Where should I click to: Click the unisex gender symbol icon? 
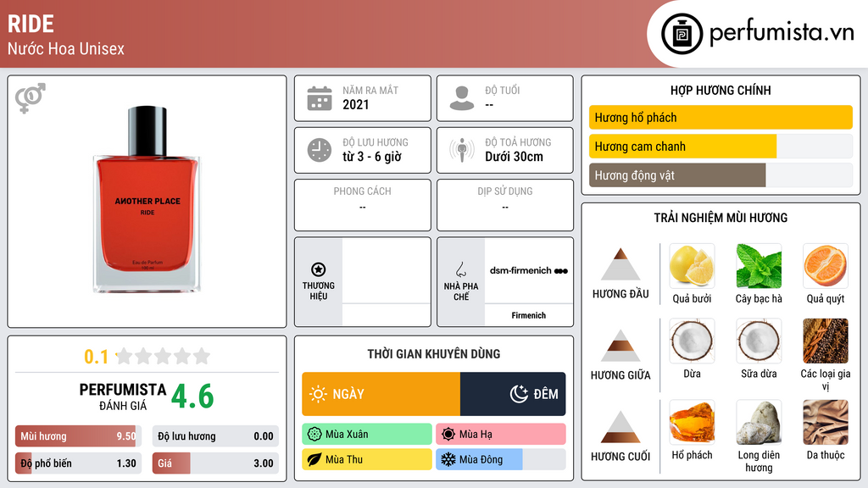pyautogui.click(x=31, y=98)
